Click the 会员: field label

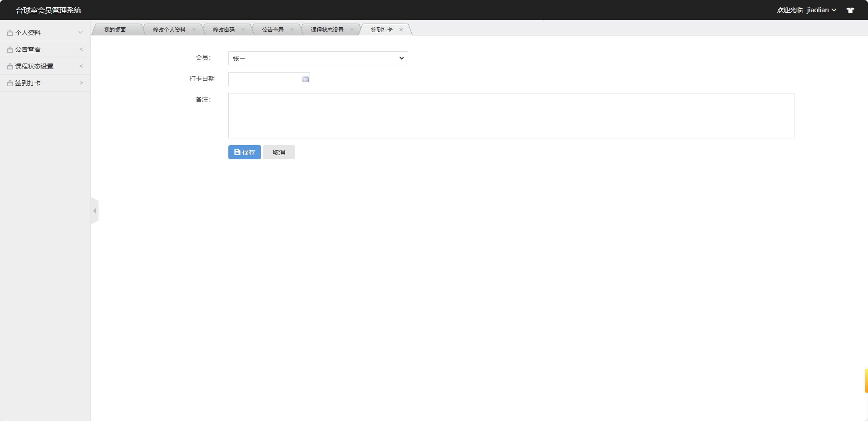(x=203, y=58)
